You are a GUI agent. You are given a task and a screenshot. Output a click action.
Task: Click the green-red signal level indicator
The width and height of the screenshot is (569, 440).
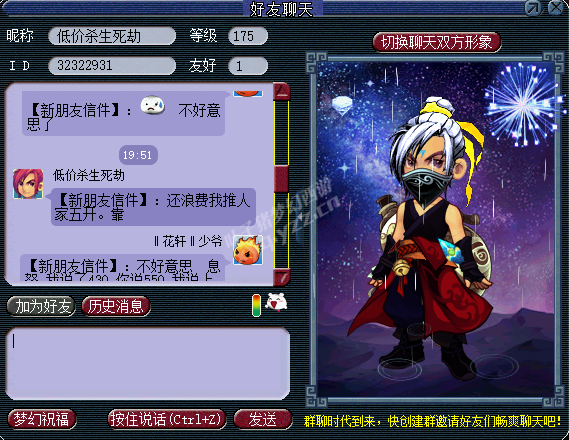[x=257, y=305]
